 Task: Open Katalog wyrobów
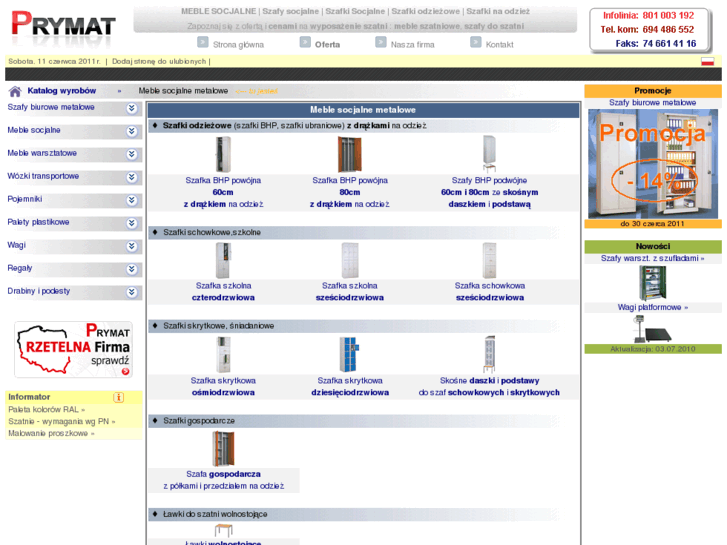[62, 90]
